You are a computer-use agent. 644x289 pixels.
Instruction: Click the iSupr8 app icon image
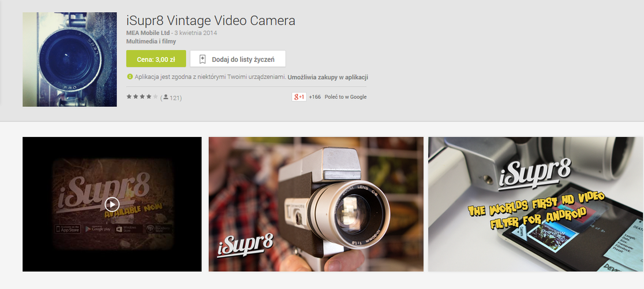pos(69,59)
